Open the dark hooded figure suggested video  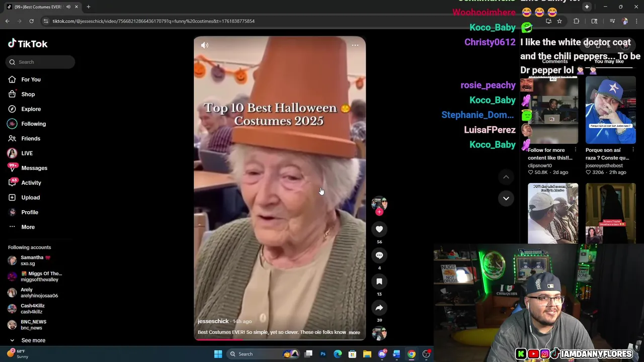pyautogui.click(x=611, y=213)
